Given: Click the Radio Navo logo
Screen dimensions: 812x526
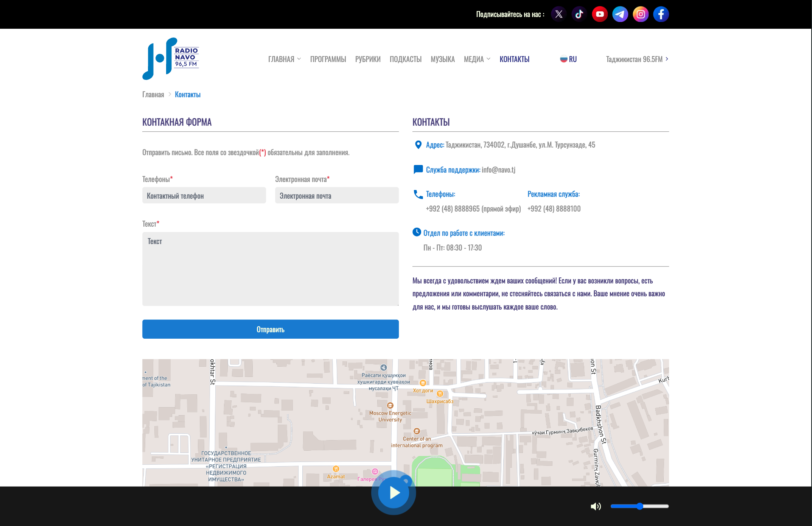Looking at the screenshot, I should click(x=171, y=59).
